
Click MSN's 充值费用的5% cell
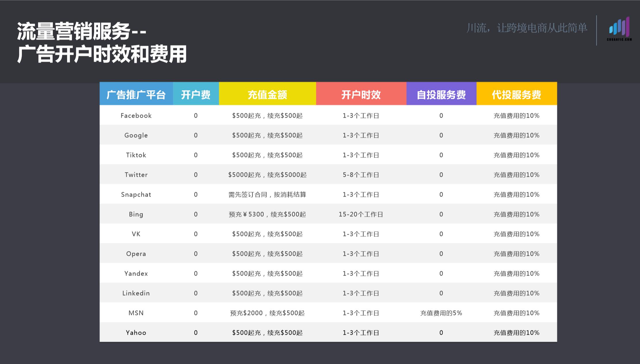point(441,313)
